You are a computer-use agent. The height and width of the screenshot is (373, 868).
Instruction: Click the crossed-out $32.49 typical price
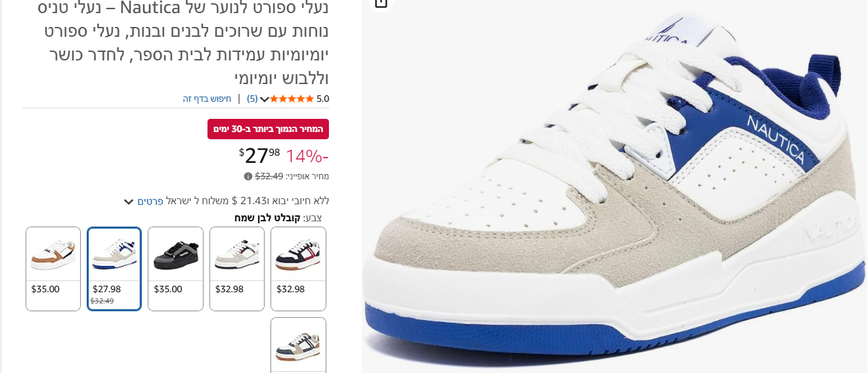click(269, 176)
